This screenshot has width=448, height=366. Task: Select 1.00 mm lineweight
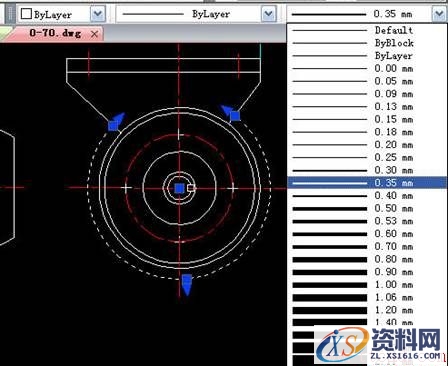point(367,284)
